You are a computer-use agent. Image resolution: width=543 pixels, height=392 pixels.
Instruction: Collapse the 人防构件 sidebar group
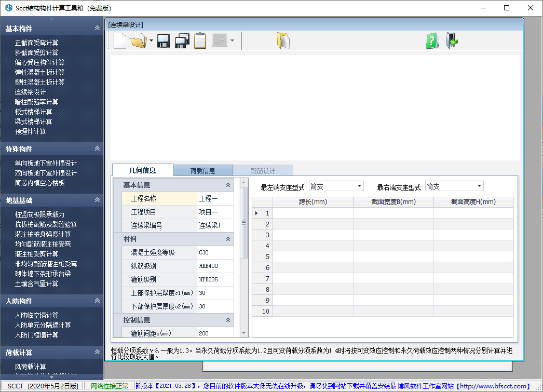[x=97, y=301]
